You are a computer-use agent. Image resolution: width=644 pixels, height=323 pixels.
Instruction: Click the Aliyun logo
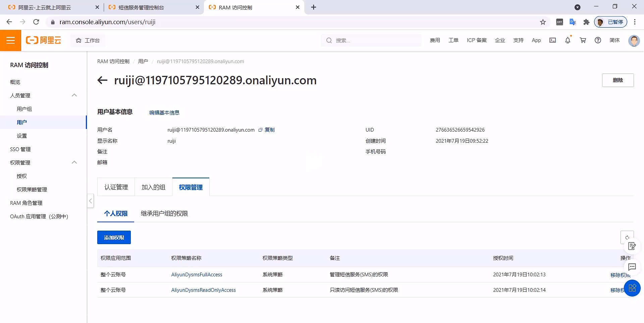tap(44, 40)
